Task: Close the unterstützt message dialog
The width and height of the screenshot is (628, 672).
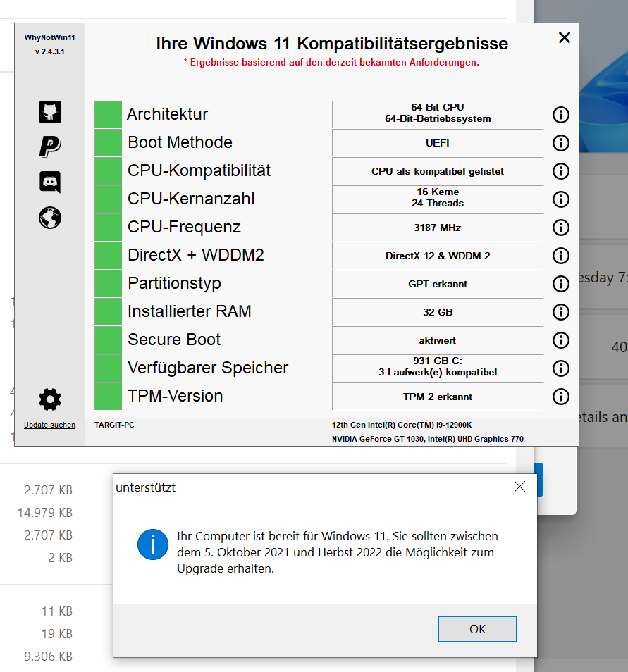Action: [519, 487]
